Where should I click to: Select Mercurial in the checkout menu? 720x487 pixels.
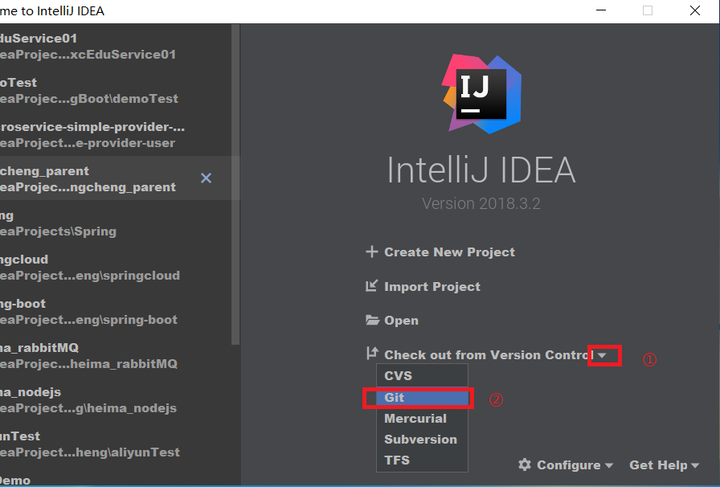(422, 419)
